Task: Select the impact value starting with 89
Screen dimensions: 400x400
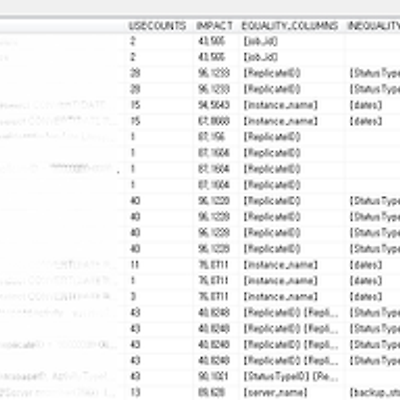Action: pos(211,392)
